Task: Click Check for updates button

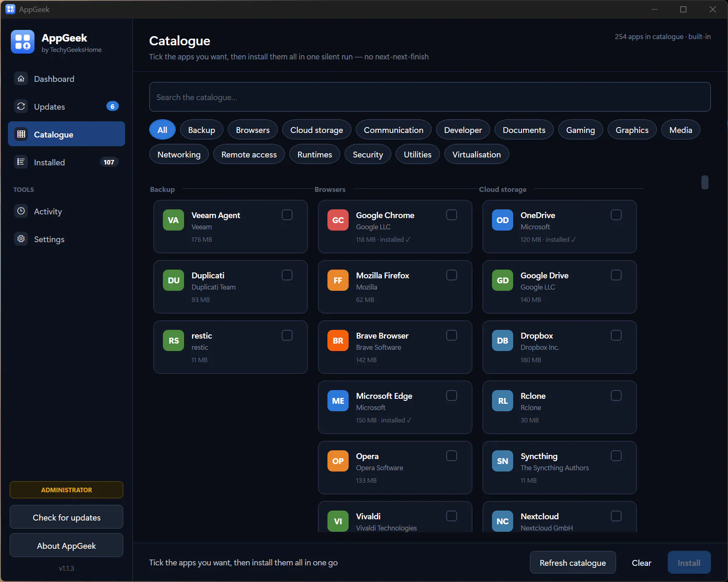Action: point(66,517)
